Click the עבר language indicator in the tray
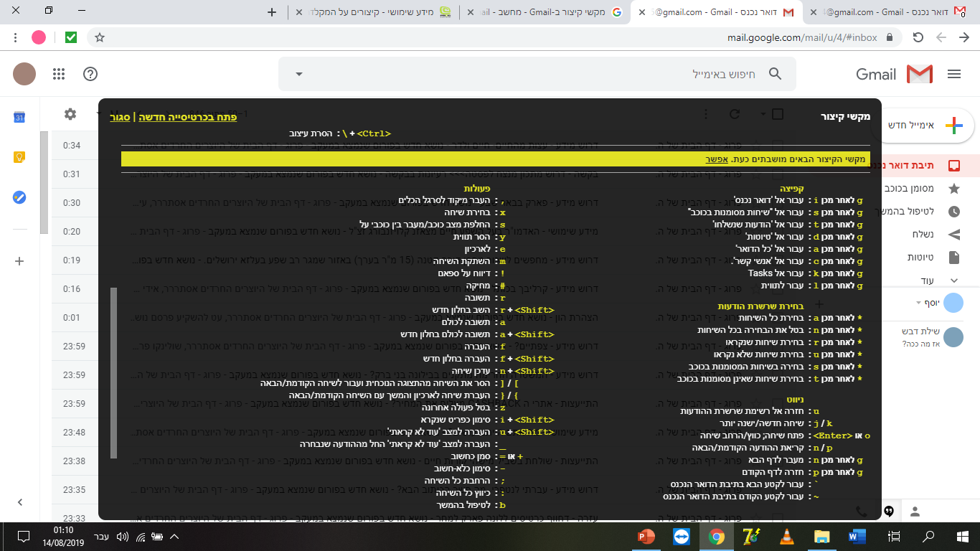Viewport: 980px width, 551px height. click(102, 536)
